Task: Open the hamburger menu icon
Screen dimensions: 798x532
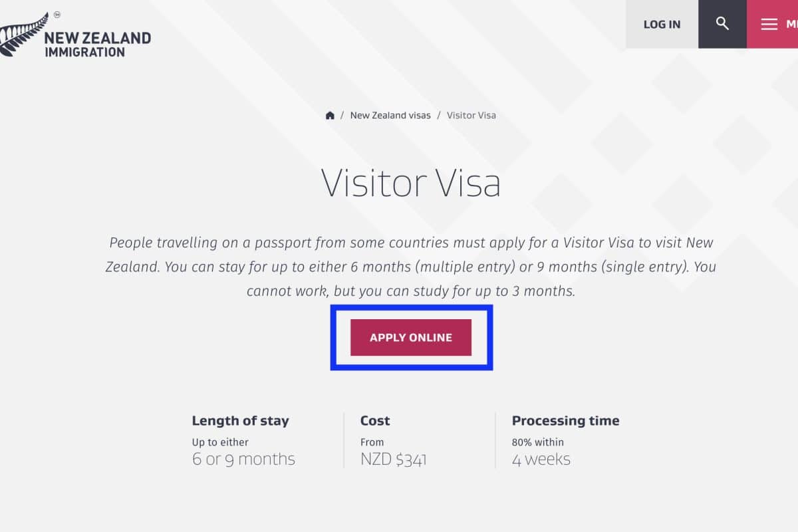Action: [769, 25]
